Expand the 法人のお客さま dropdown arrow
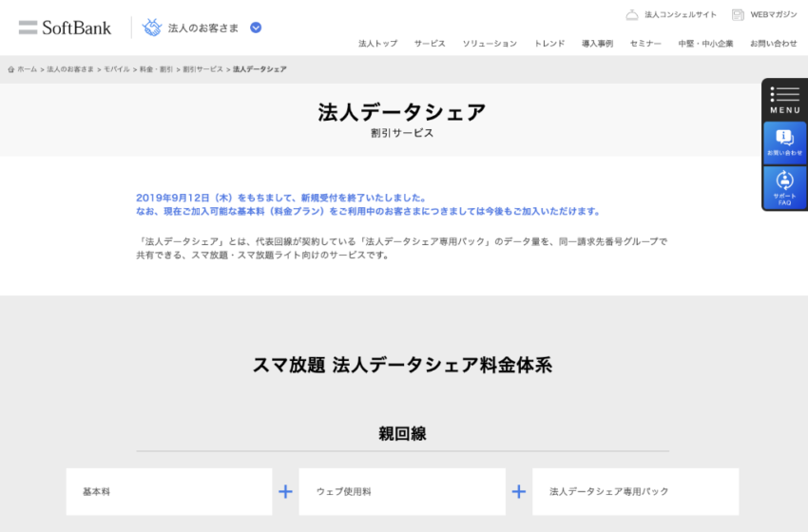The height and width of the screenshot is (532, 808). point(256,28)
